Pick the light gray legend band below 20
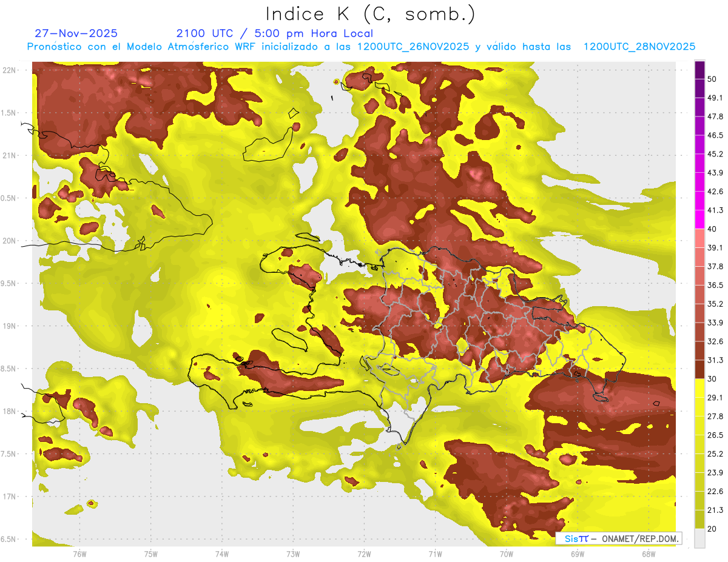The width and height of the screenshot is (728, 562). (699, 538)
